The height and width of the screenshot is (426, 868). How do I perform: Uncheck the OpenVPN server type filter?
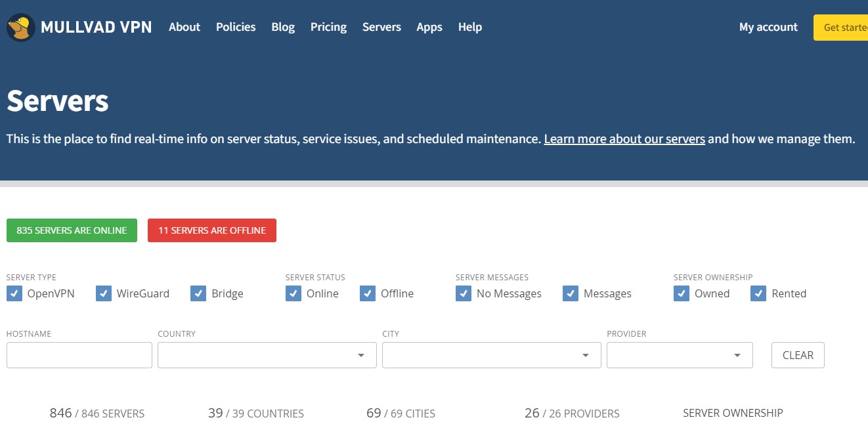[14, 293]
